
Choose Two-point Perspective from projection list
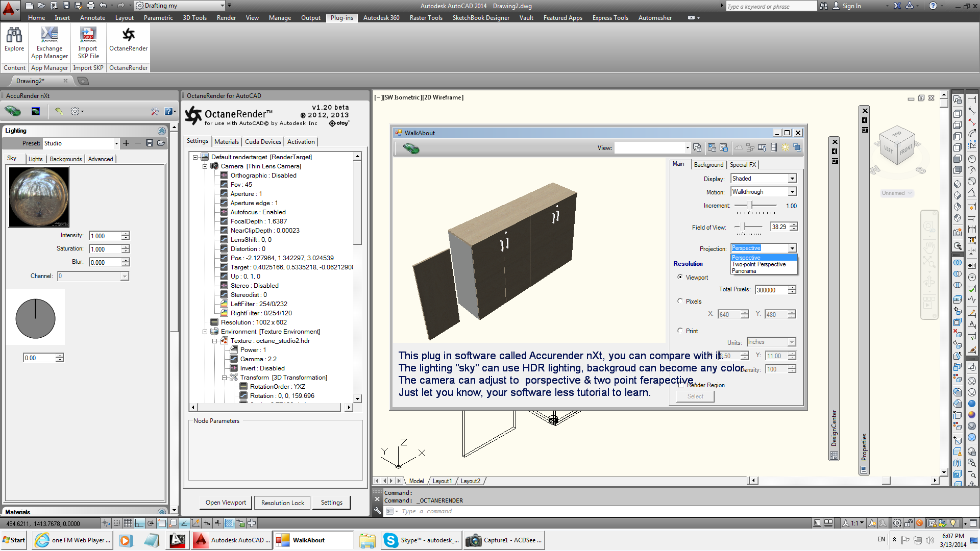[x=759, y=264]
